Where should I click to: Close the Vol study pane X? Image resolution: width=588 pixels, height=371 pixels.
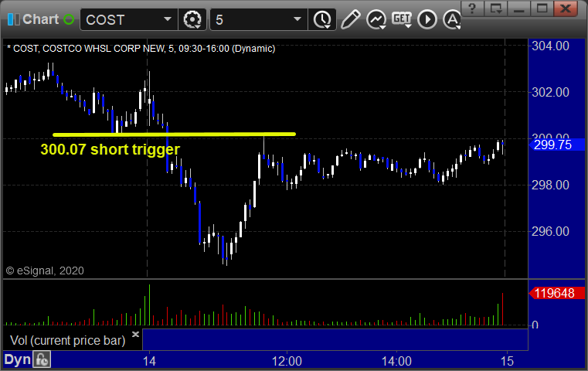[135, 334]
